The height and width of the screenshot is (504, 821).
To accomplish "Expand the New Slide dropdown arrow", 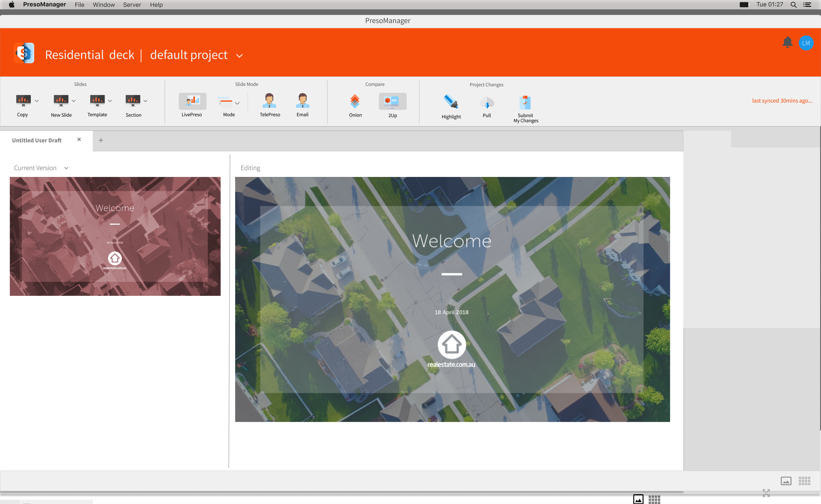I will coord(74,101).
